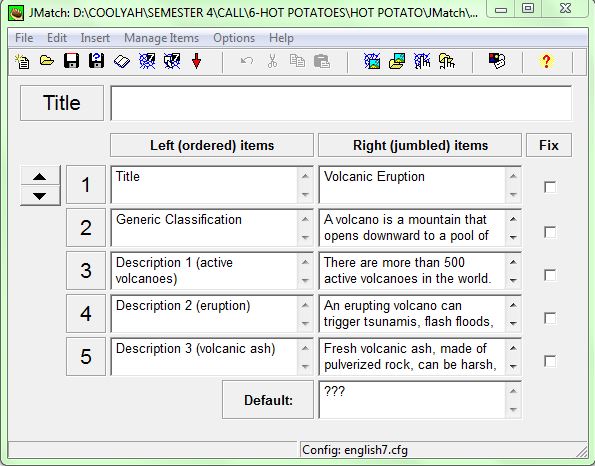Image resolution: width=595 pixels, height=466 pixels.
Task: Click the large 'Title' label button
Action: pyautogui.click(x=62, y=103)
